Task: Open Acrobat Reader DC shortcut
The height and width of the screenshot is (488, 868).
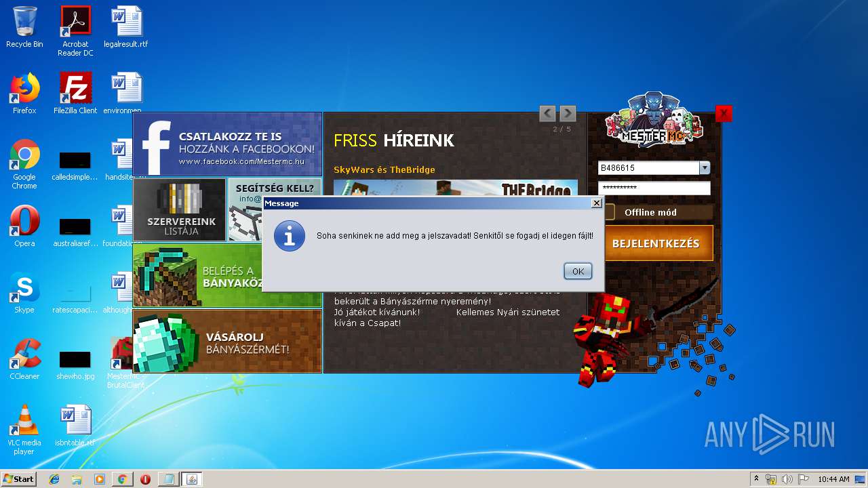Action: [x=75, y=31]
